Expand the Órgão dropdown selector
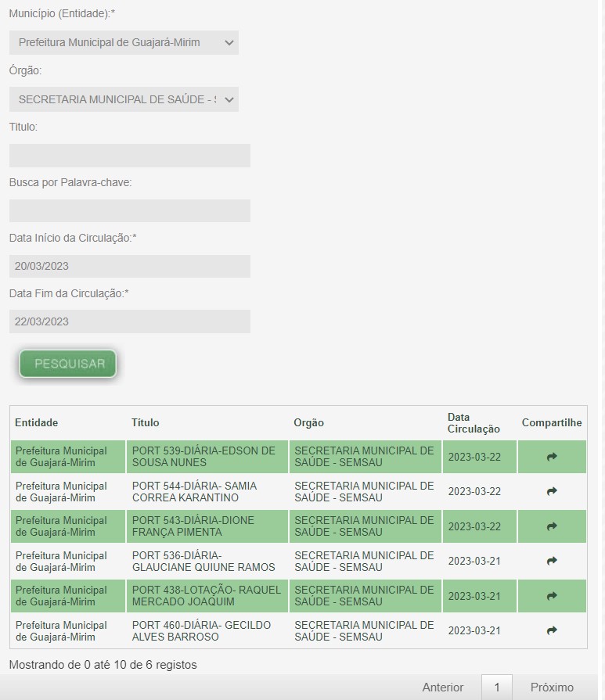 124,99
